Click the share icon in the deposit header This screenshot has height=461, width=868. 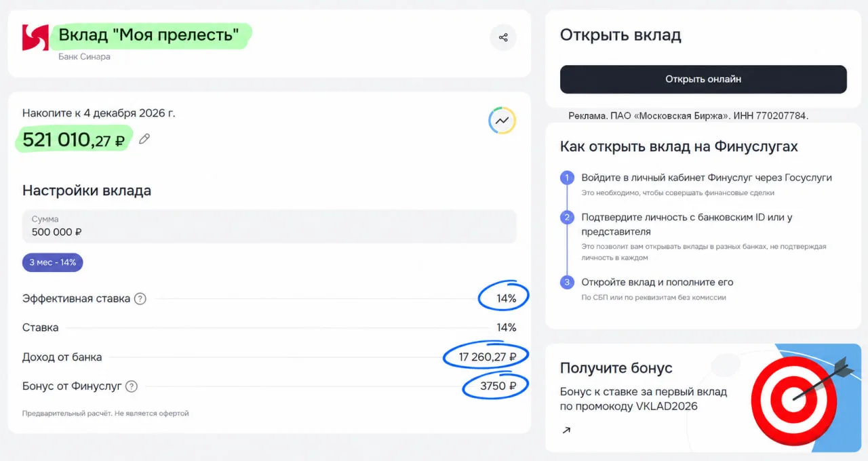click(x=503, y=37)
